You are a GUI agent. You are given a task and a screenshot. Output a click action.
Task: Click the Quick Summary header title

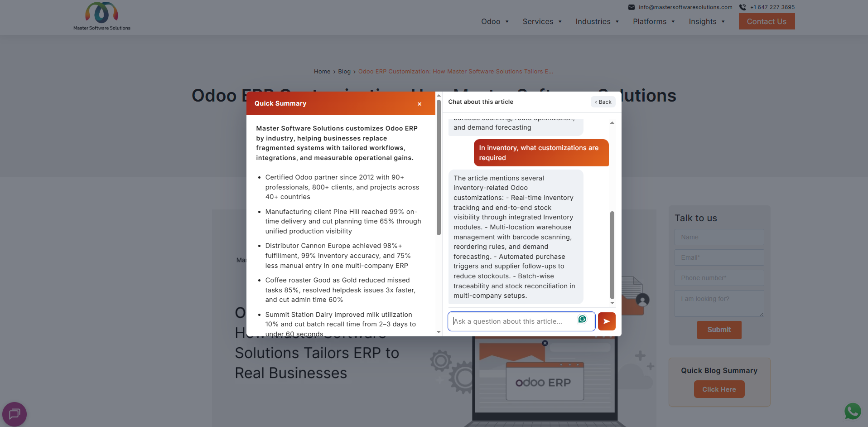coord(280,104)
